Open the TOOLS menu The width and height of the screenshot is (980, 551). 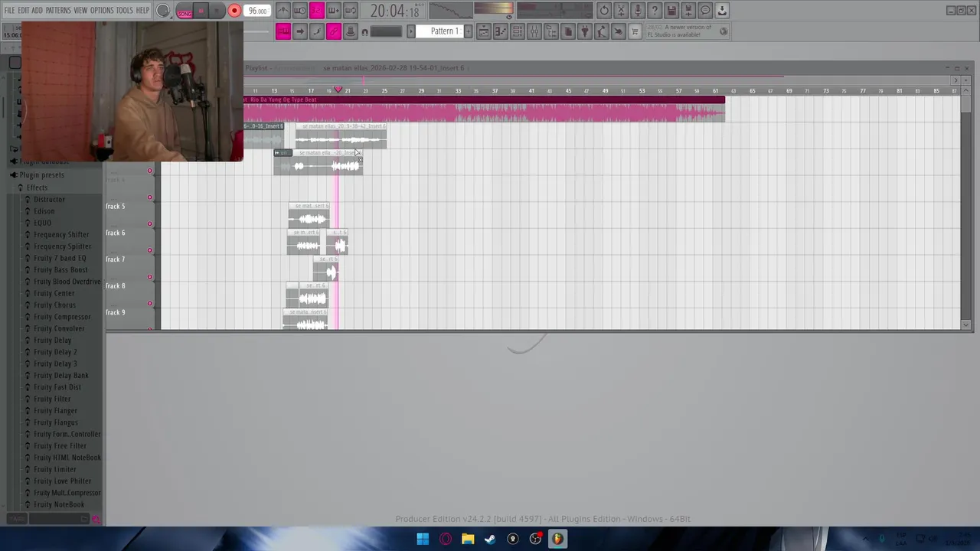tap(125, 11)
